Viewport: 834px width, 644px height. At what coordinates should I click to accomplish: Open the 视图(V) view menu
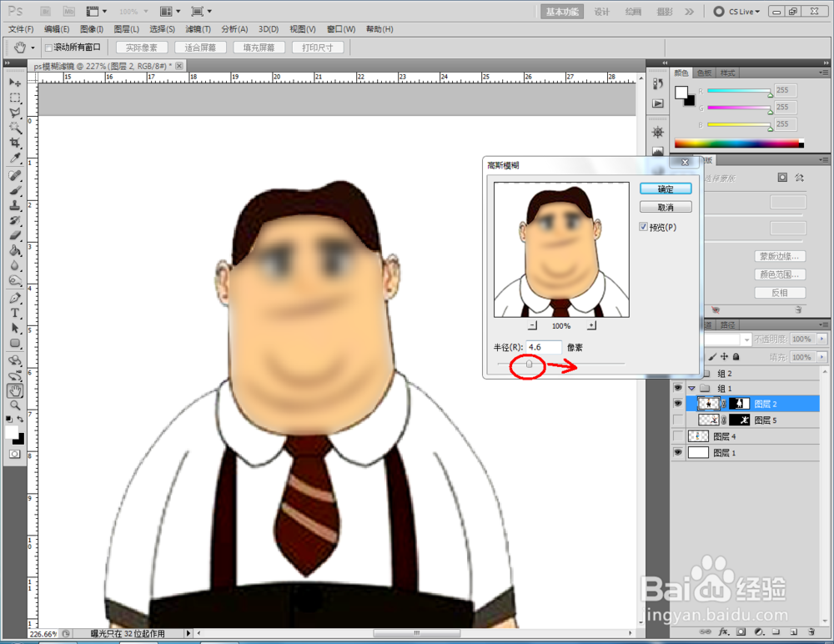click(303, 29)
